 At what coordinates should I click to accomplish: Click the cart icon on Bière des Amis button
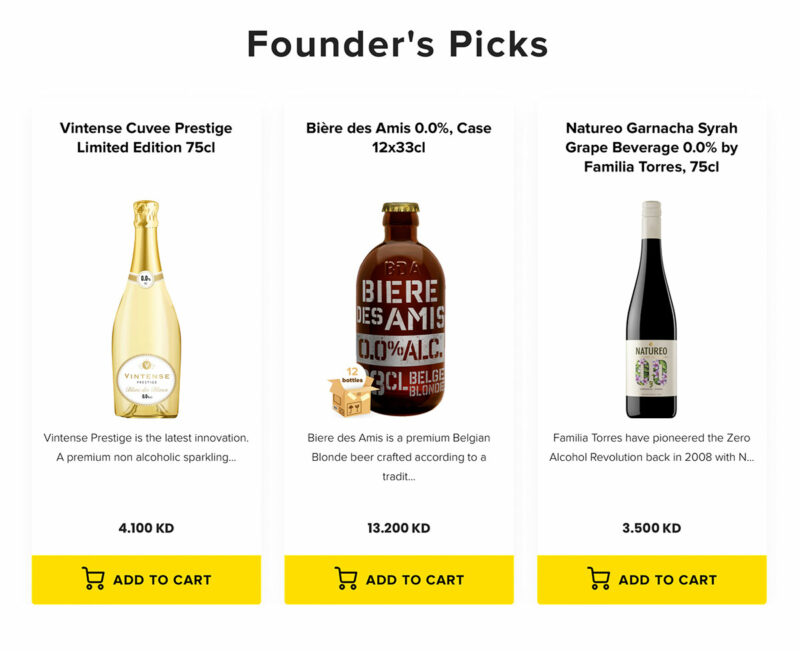click(x=347, y=578)
